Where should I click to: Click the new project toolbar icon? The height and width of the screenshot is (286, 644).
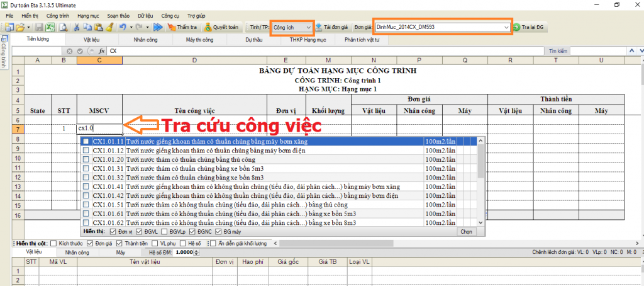[x=9, y=27]
